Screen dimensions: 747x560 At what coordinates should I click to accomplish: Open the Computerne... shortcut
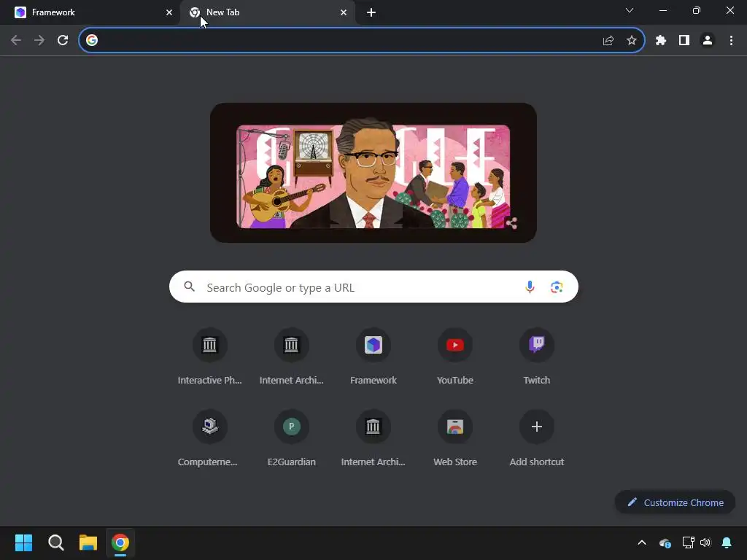click(209, 438)
